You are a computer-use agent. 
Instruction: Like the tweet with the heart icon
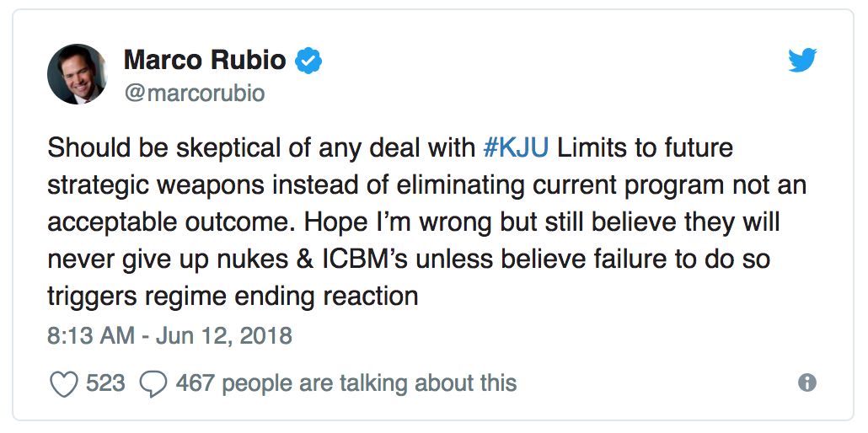point(64,383)
